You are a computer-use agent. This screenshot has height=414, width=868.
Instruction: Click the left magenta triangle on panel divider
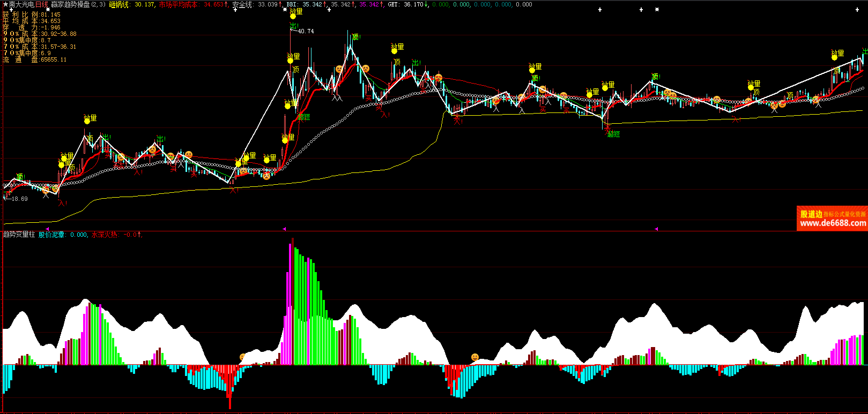coord(285,229)
